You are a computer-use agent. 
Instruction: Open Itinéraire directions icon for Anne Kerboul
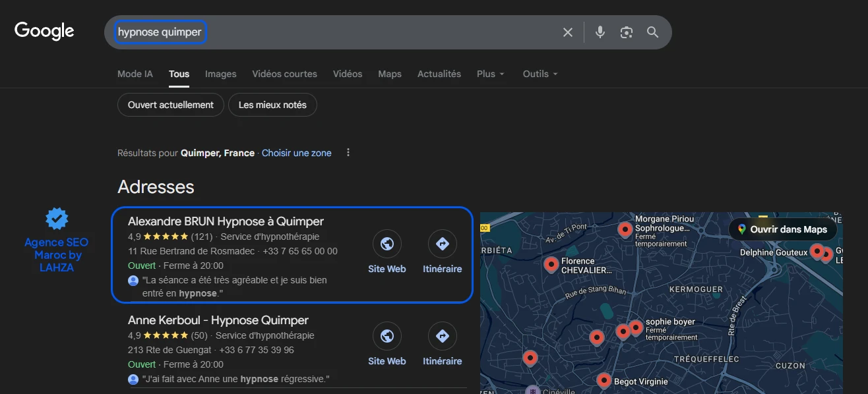click(443, 336)
